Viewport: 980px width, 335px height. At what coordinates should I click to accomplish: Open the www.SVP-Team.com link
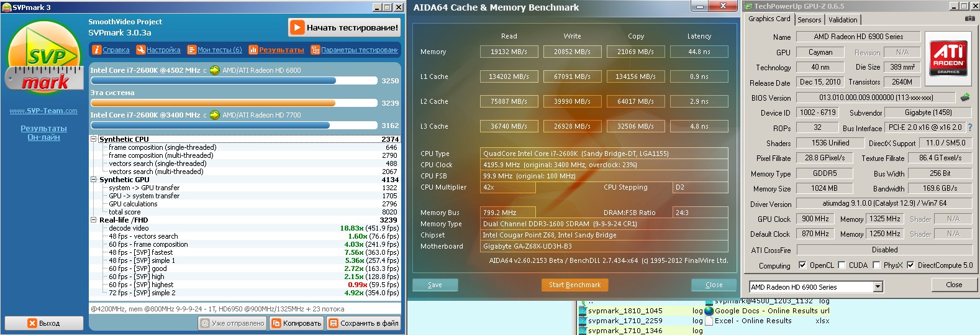click(x=43, y=111)
